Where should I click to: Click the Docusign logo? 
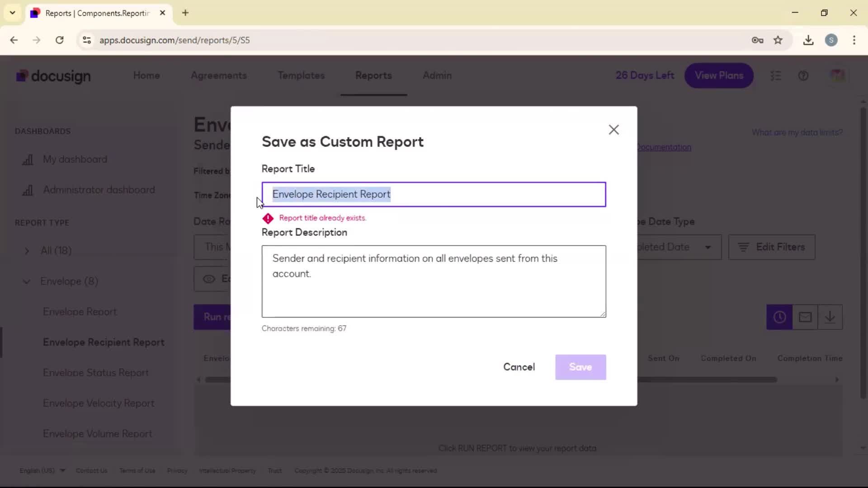pyautogui.click(x=53, y=76)
